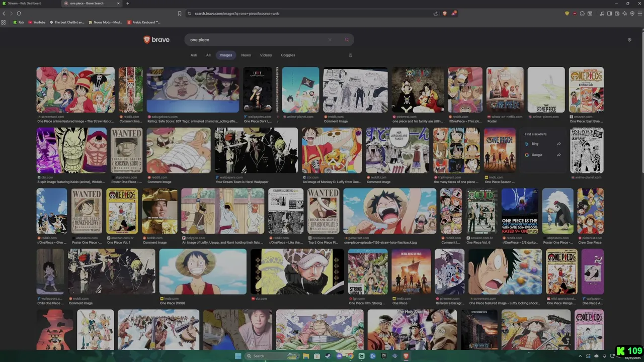Viewport: 644px width, 362px height.
Task: Reload the current page
Action: [x=19, y=14]
